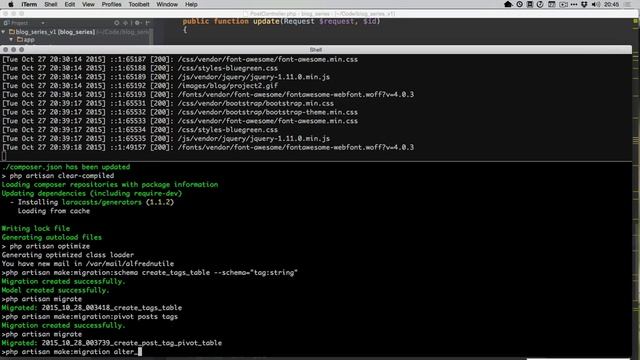
Task: Click the clock time 20:45
Action: tap(611, 4)
